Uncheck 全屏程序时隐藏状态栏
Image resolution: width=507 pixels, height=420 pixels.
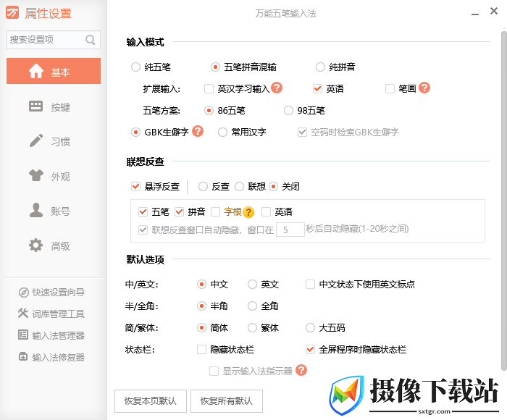tap(310, 350)
